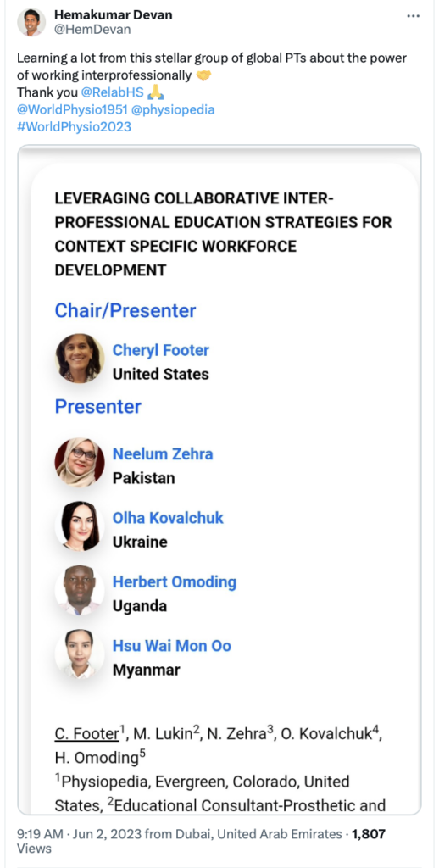This screenshot has width=439, height=868.
Task: Click the Neelum Zehra name link
Action: tap(163, 454)
